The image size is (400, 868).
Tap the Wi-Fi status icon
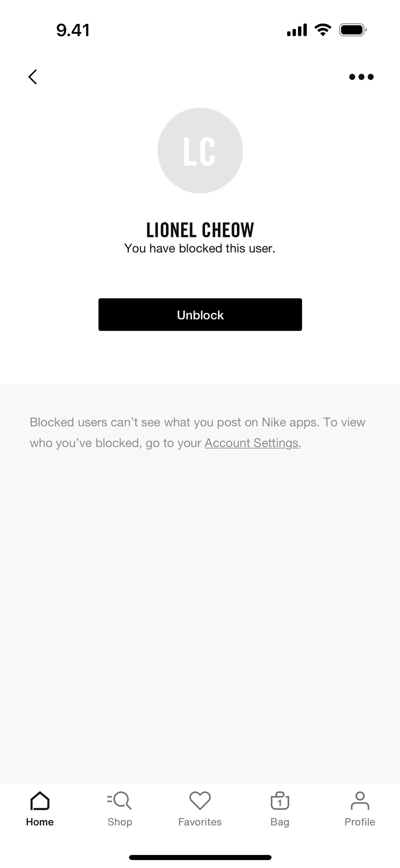point(322,30)
